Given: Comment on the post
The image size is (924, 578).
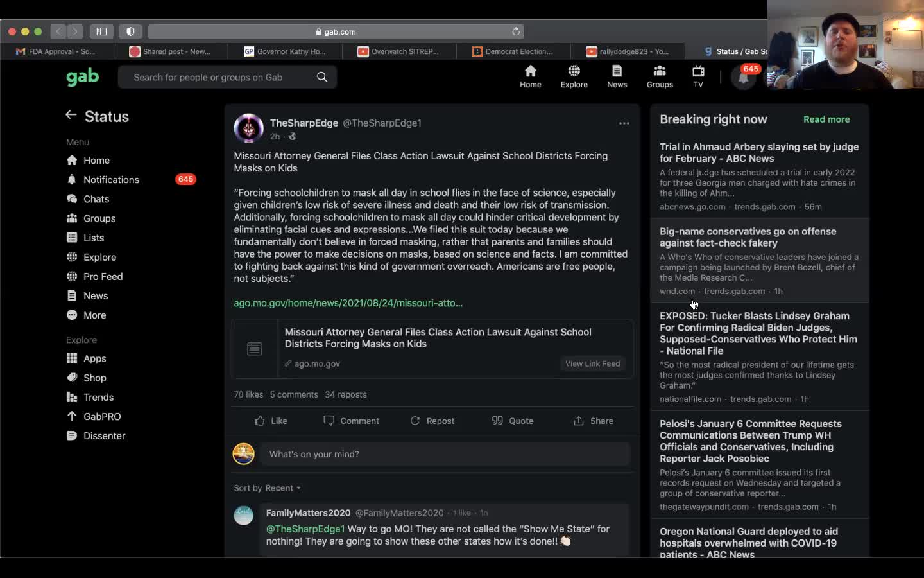Looking at the screenshot, I should tap(351, 421).
